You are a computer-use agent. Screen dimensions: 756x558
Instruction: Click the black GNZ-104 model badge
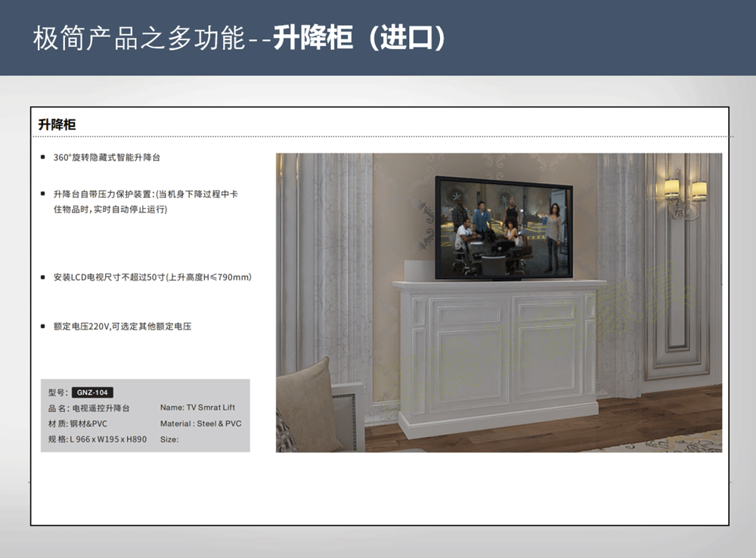[x=92, y=392]
